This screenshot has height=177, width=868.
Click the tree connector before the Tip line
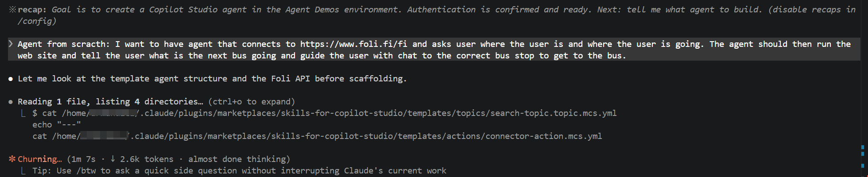coord(23,171)
